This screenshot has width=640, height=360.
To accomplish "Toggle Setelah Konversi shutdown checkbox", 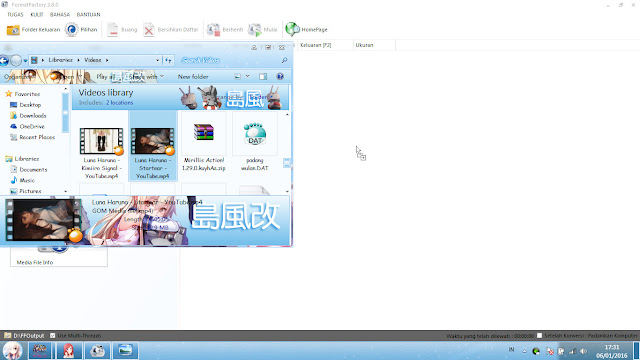I will [x=539, y=336].
